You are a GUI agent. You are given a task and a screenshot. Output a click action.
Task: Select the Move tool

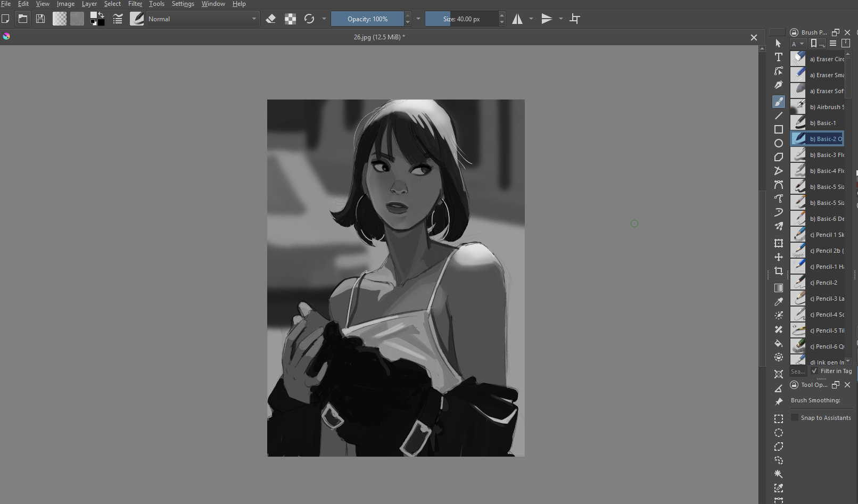pyautogui.click(x=778, y=257)
